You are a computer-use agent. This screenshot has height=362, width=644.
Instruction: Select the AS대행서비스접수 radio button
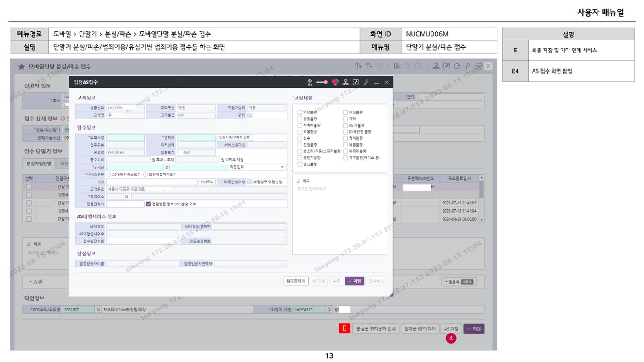click(109, 175)
